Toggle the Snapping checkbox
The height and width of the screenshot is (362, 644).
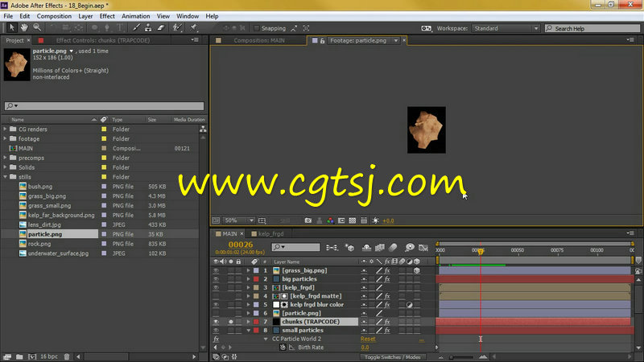pos(257,28)
